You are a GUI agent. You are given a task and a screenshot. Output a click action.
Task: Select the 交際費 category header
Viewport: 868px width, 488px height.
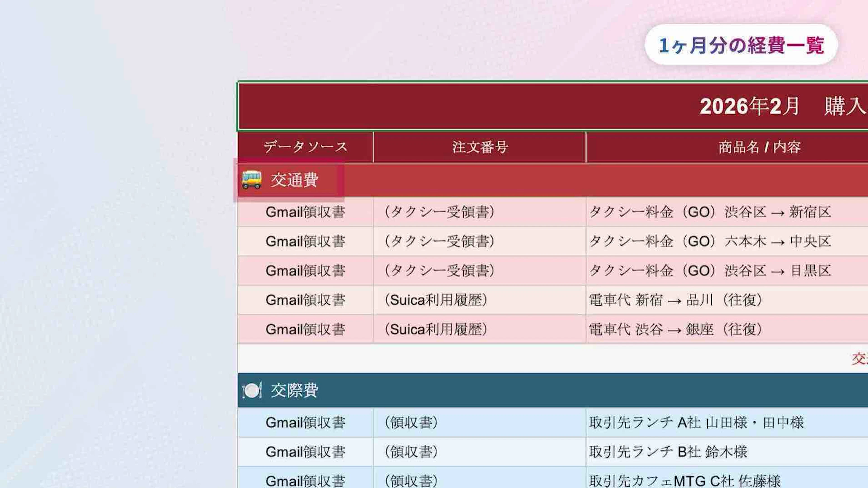tap(295, 391)
